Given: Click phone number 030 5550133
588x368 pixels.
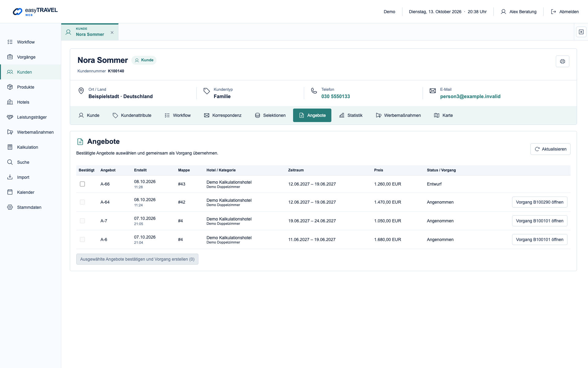Looking at the screenshot, I should [336, 96].
